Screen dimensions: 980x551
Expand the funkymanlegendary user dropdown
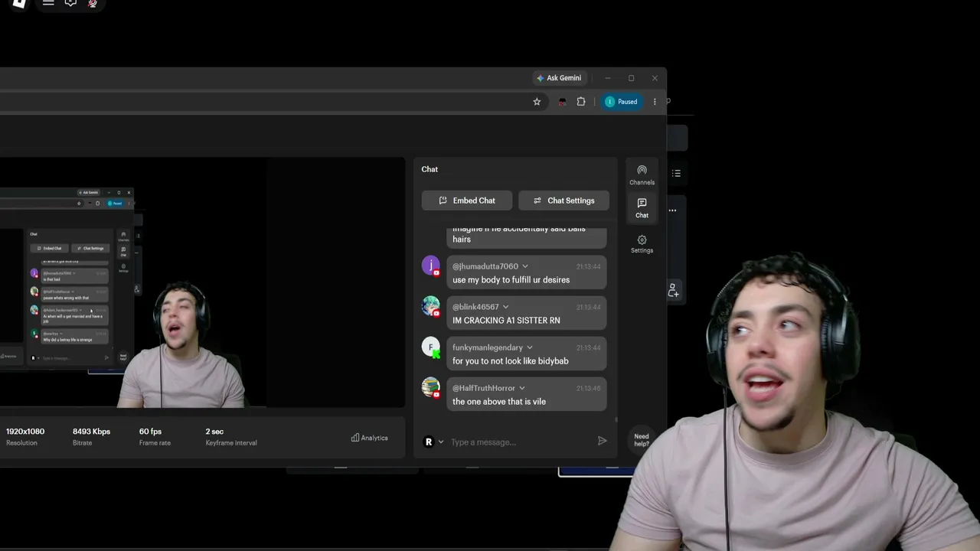pos(529,347)
